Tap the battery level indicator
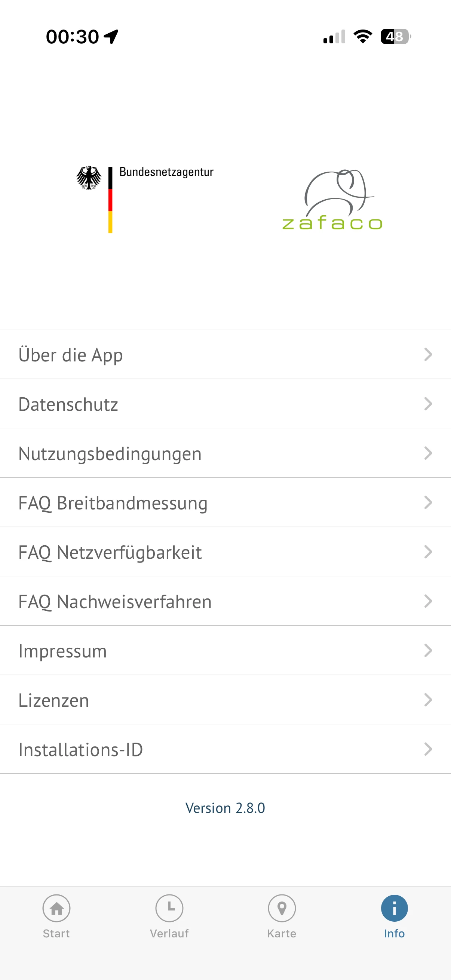 tap(395, 37)
